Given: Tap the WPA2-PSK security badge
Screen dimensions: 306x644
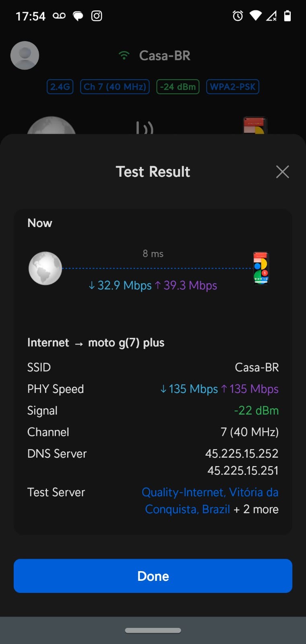Looking at the screenshot, I should (233, 87).
